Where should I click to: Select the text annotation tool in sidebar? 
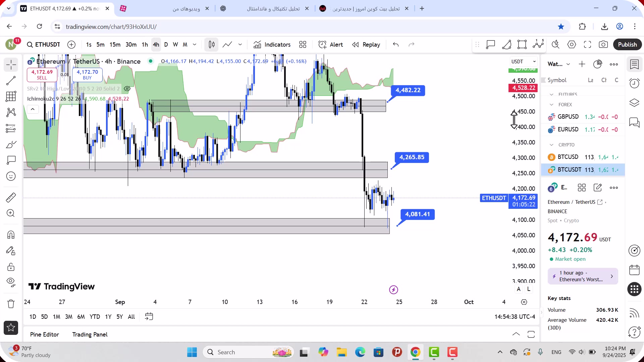pyautogui.click(x=11, y=160)
